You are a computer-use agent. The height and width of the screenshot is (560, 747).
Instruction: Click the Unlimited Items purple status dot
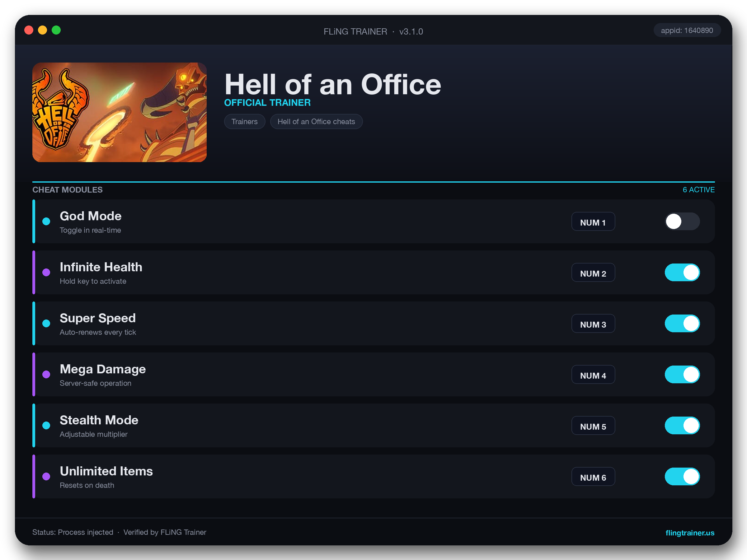click(x=46, y=476)
